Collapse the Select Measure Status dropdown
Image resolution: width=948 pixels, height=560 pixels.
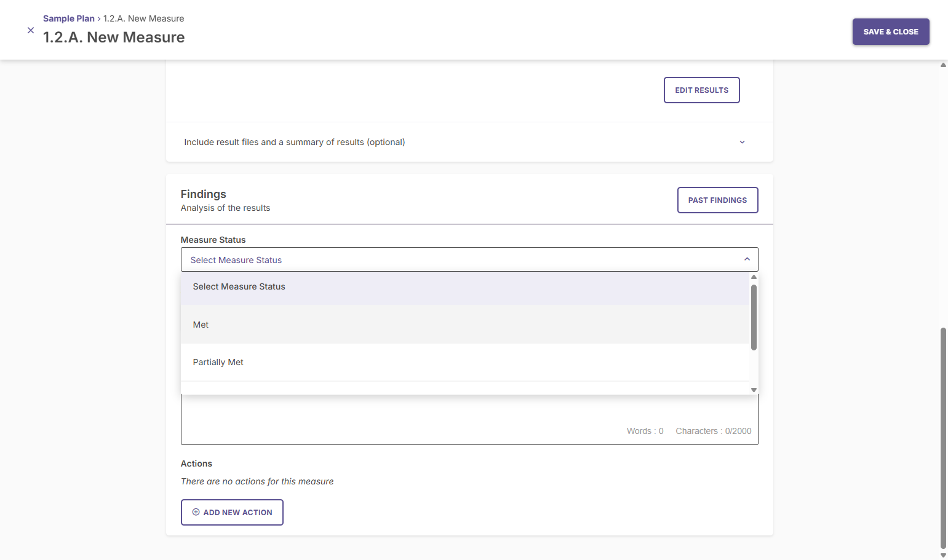(x=747, y=259)
